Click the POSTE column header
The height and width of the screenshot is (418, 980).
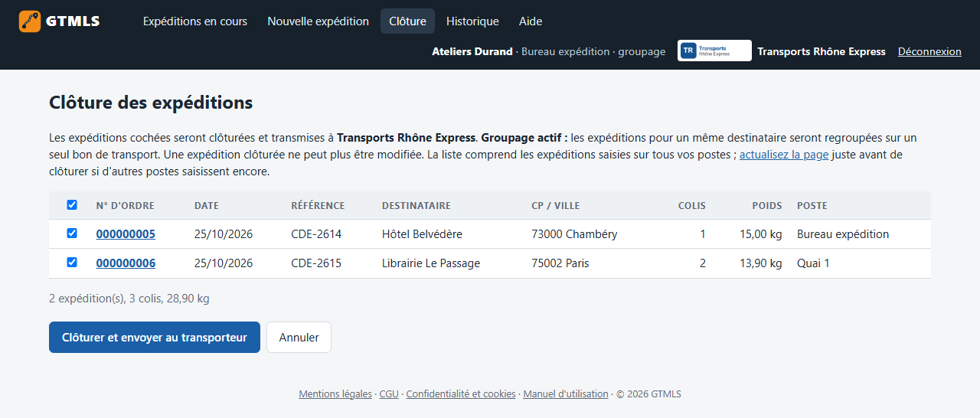click(812, 206)
